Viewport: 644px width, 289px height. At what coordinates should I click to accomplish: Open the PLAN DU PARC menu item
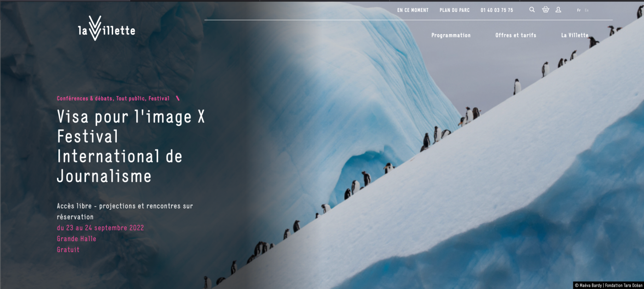tap(454, 10)
